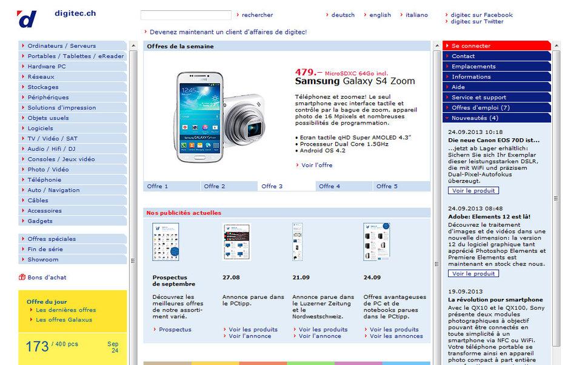Collapse the Nouveautés (4) section
588x365 pixels.
496,118
